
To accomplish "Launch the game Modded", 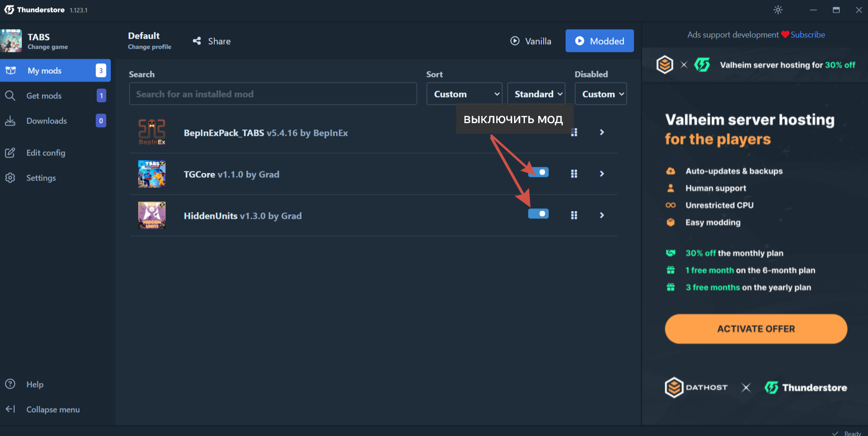I will pyautogui.click(x=600, y=41).
